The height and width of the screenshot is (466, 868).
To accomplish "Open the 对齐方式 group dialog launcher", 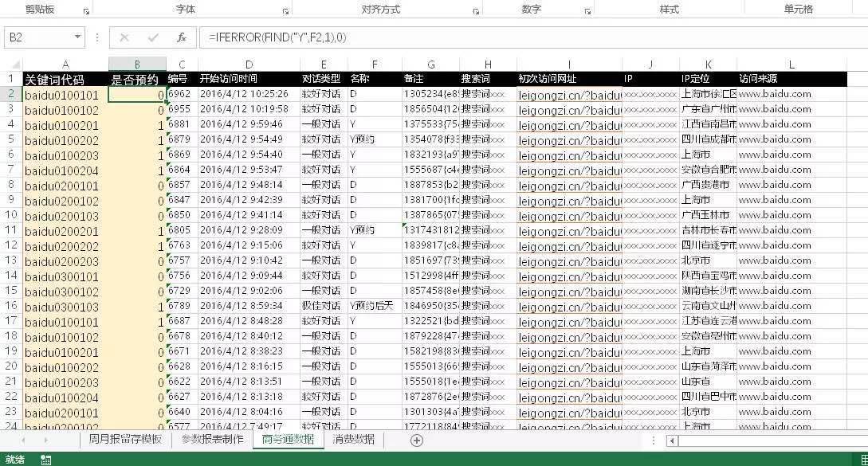I will point(476,12).
